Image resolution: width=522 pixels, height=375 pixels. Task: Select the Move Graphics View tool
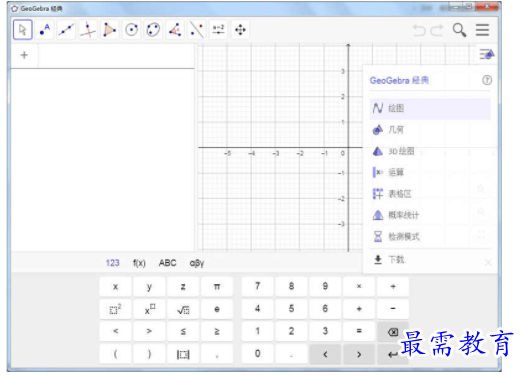click(x=240, y=30)
